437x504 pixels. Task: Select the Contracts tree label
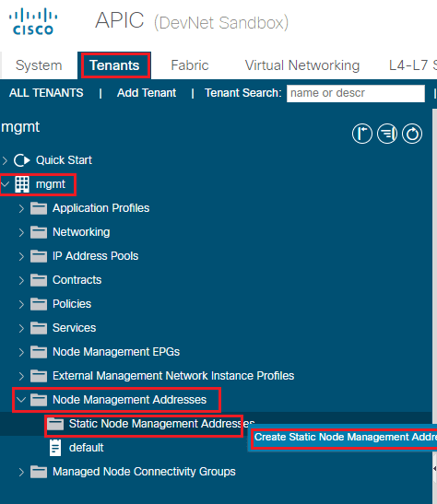77,280
